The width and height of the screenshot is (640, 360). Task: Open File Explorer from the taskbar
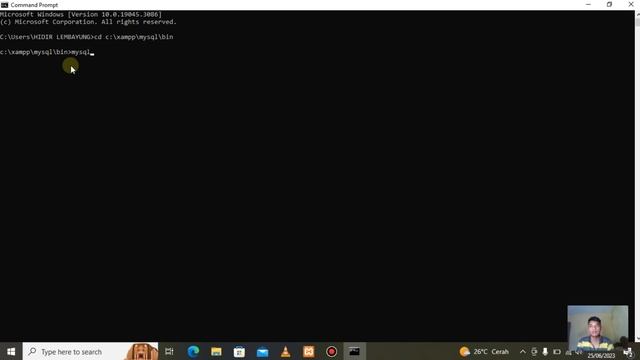(216, 351)
